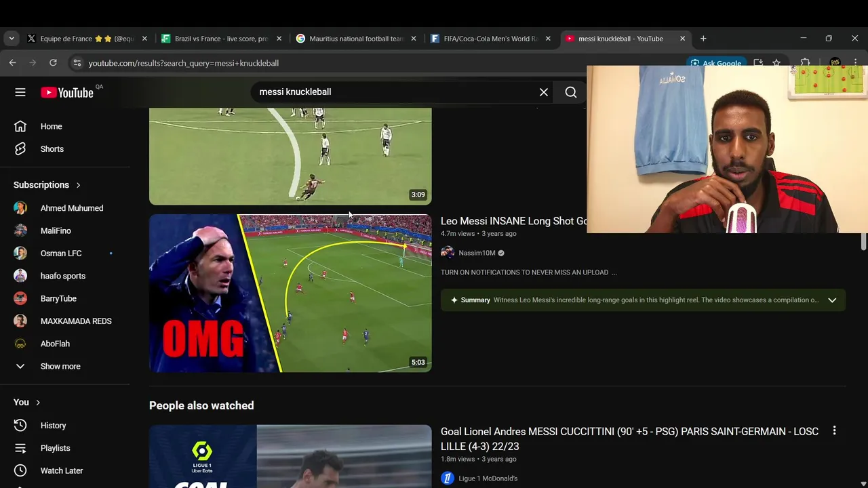Play the Ligue 1 GOAL thumbnail video

coord(290,456)
